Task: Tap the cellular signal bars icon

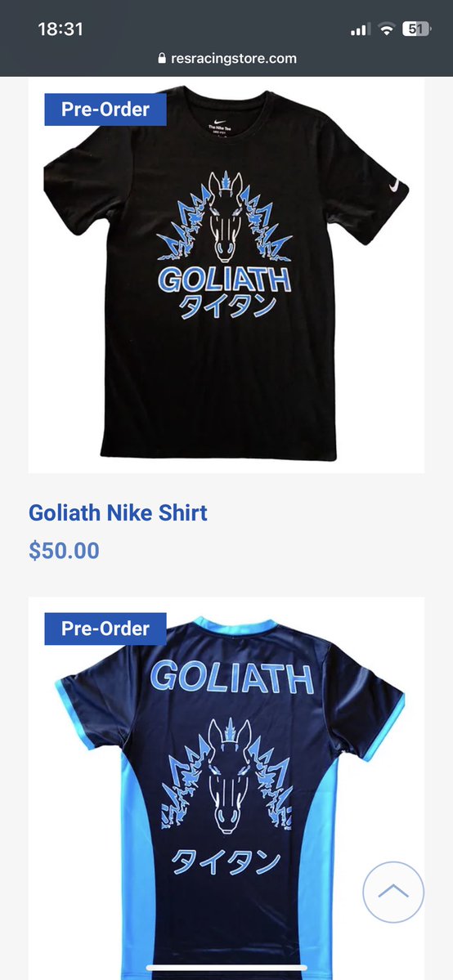Action: (361, 29)
